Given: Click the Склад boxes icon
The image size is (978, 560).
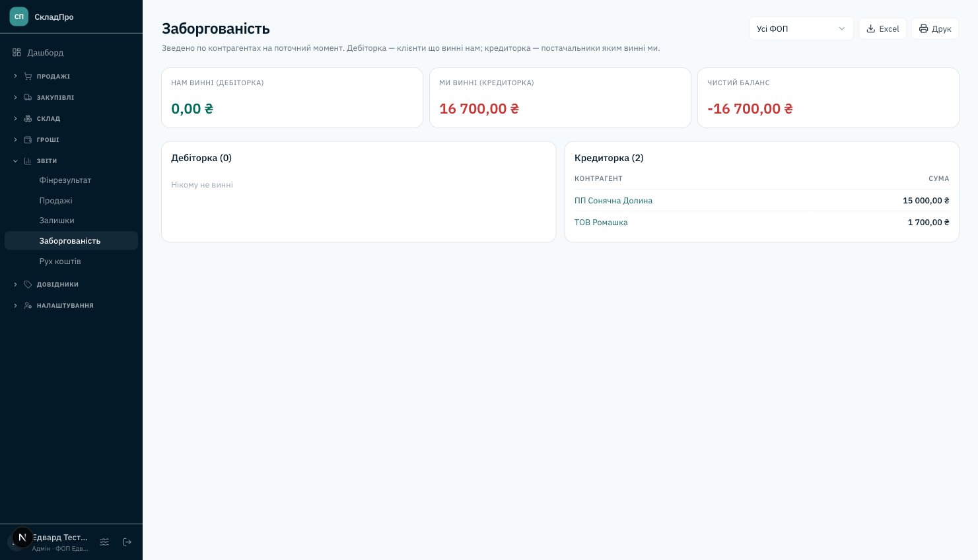Looking at the screenshot, I should tap(28, 118).
